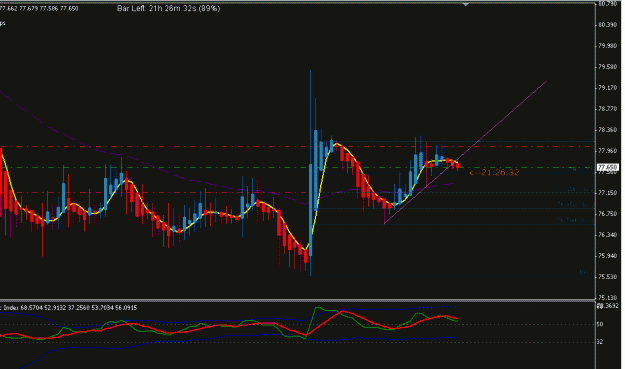Click the 79.980 price axis label
Viewport: 625px width, 369px height.
coord(607,46)
